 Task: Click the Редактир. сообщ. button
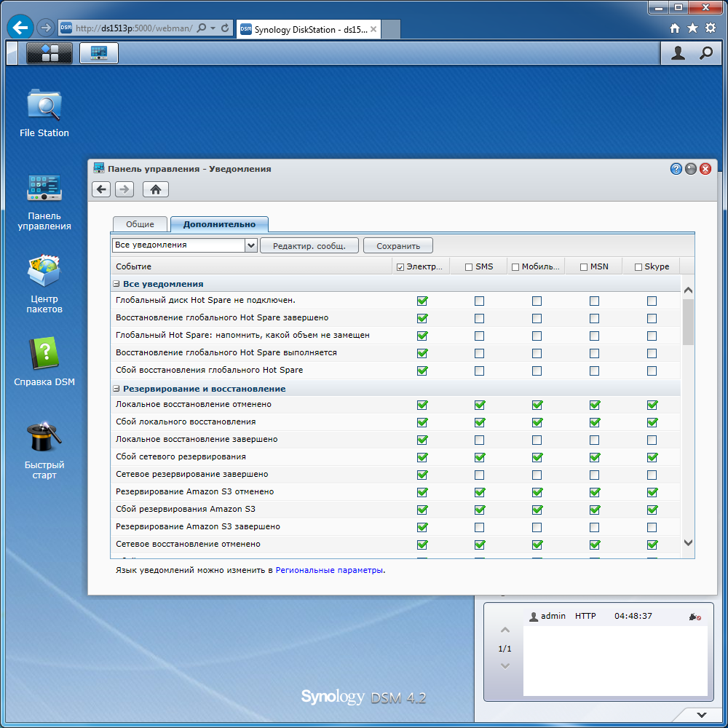(x=309, y=245)
